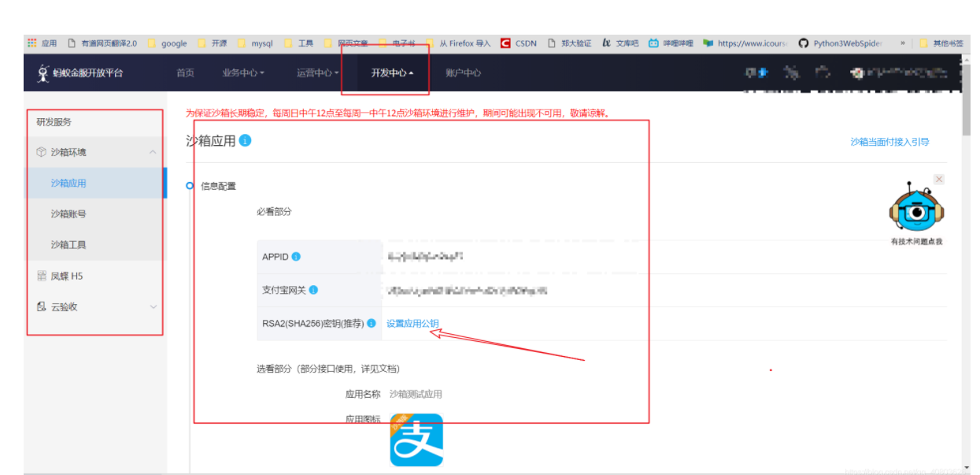Open the 运营中心 dropdown menu
The height and width of the screenshot is (475, 980).
[x=318, y=73]
